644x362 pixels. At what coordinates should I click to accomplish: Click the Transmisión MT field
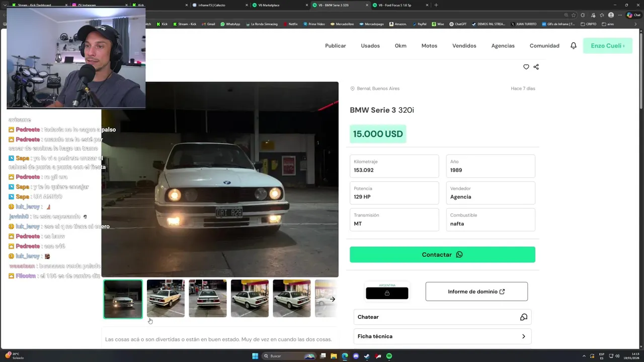(x=394, y=219)
